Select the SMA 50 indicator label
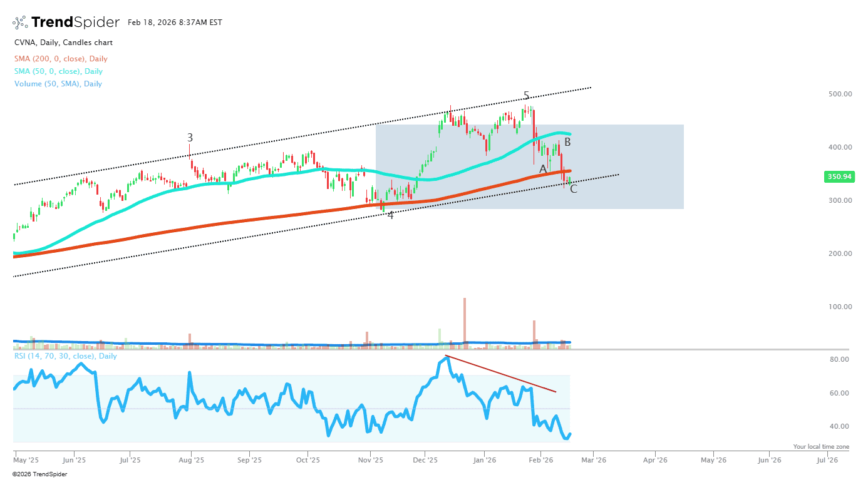The height and width of the screenshot is (480, 868). 58,71
